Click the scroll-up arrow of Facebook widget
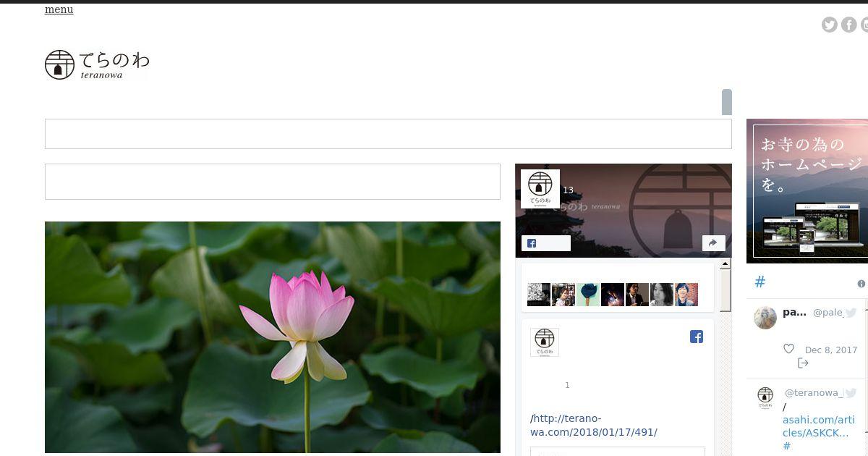Viewport: 868px width, 456px height. 726,264
